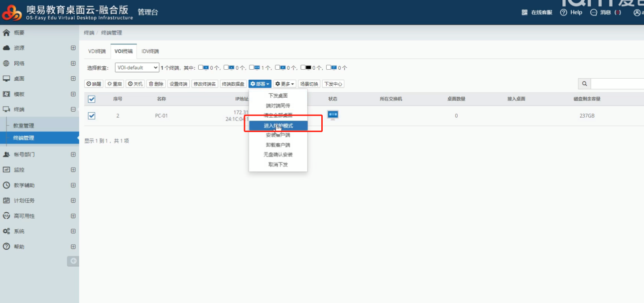Click the 网络 globe icon
644x303 pixels.
[6, 63]
